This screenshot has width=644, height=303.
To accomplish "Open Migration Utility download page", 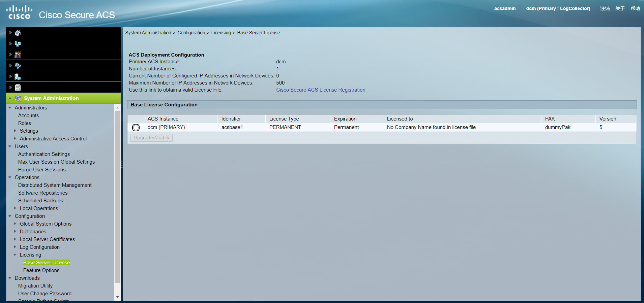I will click(35, 286).
